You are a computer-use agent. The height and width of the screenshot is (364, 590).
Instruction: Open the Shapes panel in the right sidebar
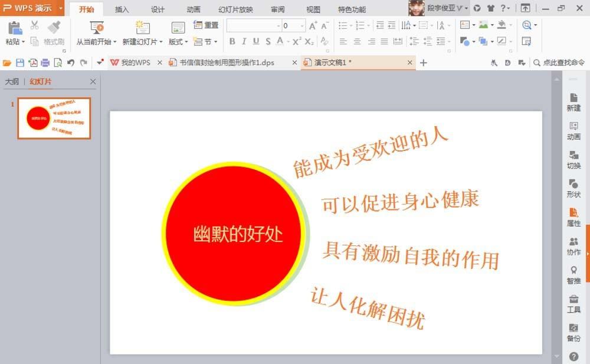573,188
